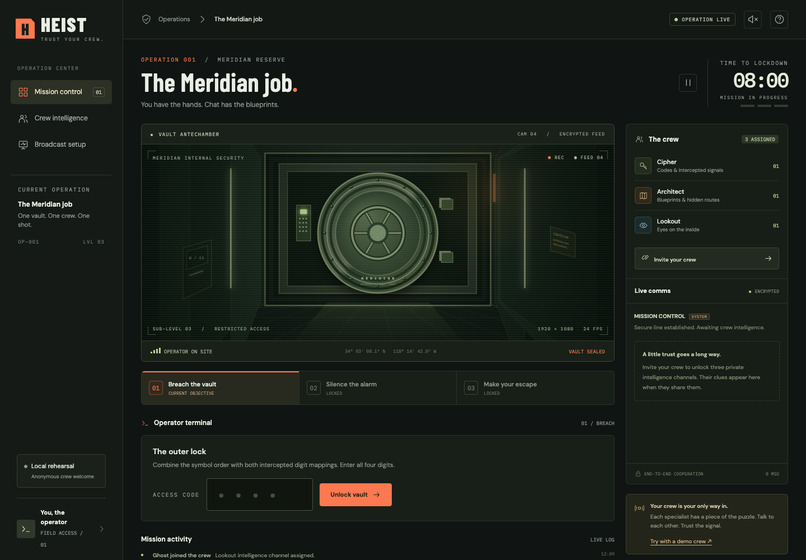Viewport: 806px width, 560px height.
Task: Click the link icon in Invite your crew
Action: click(x=645, y=258)
